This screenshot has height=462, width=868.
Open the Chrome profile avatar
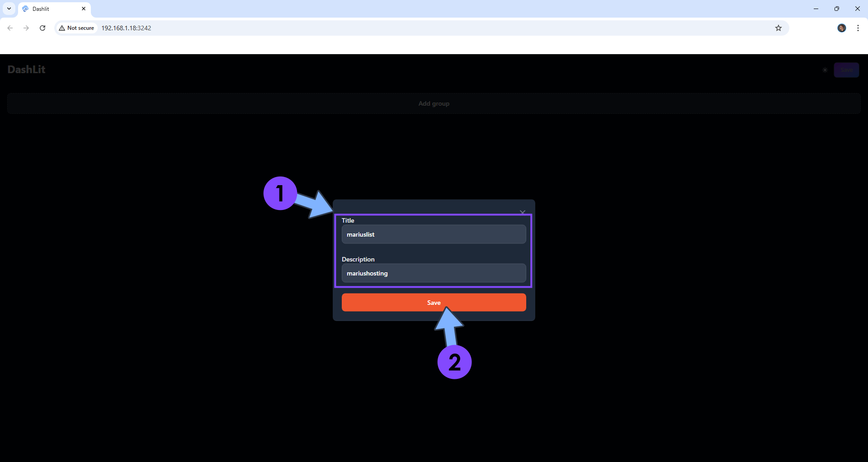pos(841,28)
